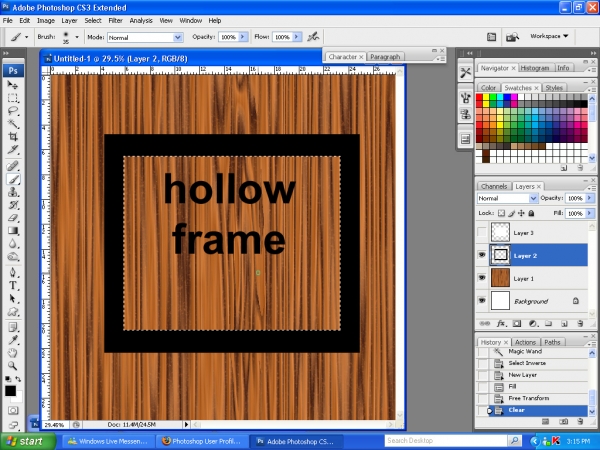Image resolution: width=600 pixels, height=450 pixels.
Task: Open the Workspace dropdown
Action: [x=549, y=36]
